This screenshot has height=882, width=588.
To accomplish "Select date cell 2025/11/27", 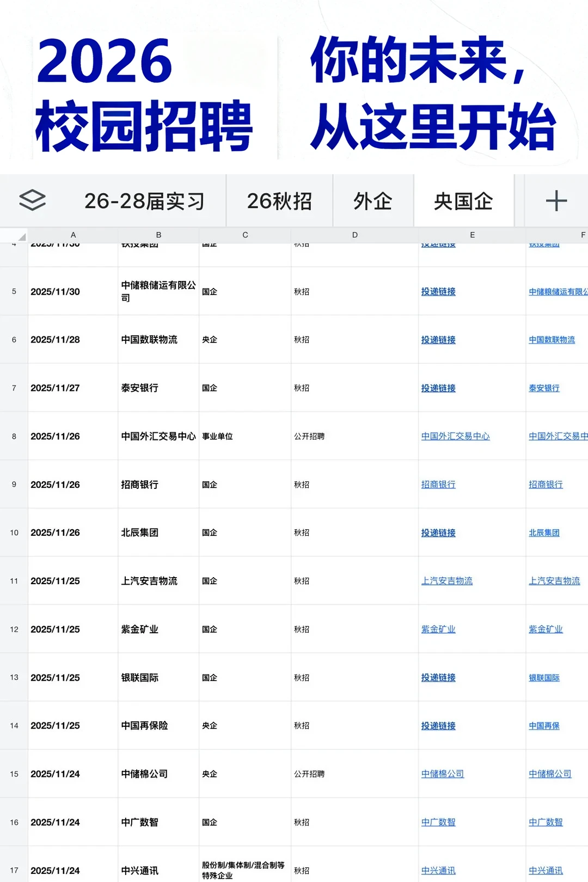I will [x=73, y=388].
